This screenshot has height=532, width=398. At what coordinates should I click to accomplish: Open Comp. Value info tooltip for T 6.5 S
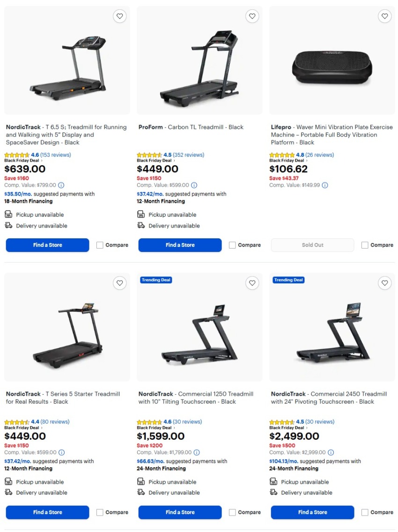[61, 185]
